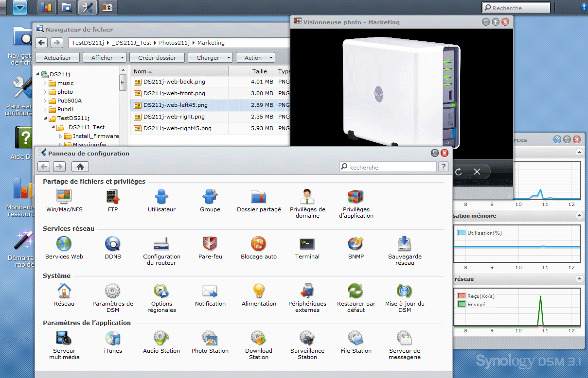The width and height of the screenshot is (588, 378).
Task: Open Périphériques externes
Action: point(307,298)
